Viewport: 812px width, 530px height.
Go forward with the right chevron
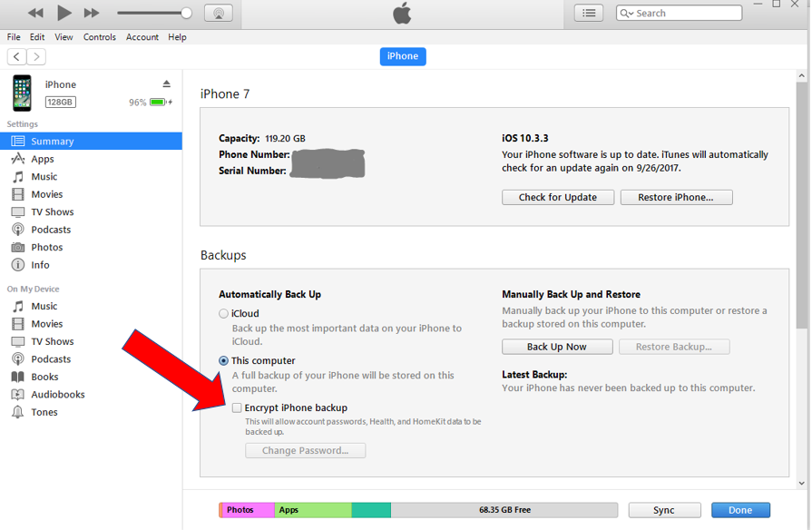pyautogui.click(x=36, y=56)
